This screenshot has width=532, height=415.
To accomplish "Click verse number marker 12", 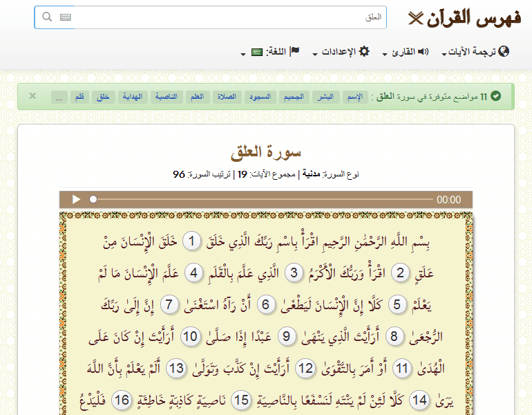I will (305, 369).
